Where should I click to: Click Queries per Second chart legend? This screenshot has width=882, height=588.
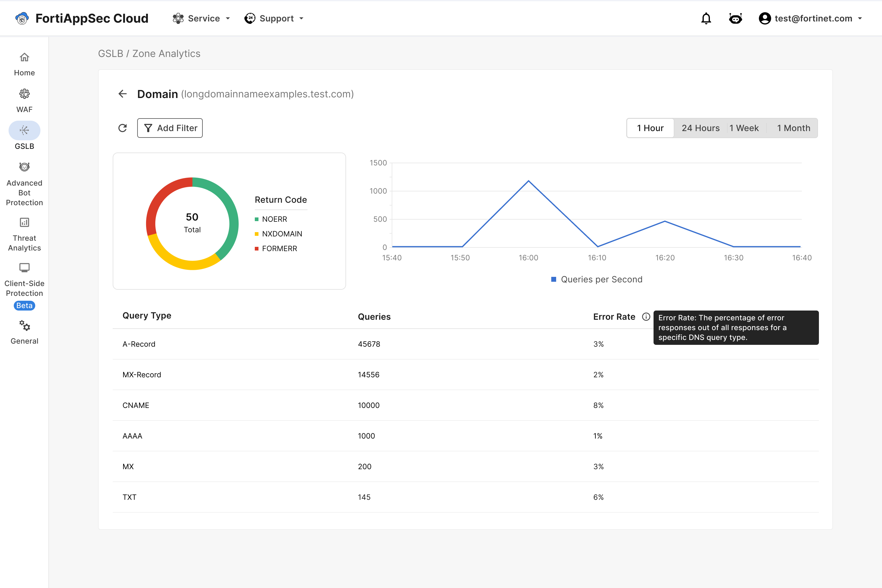tap(596, 279)
